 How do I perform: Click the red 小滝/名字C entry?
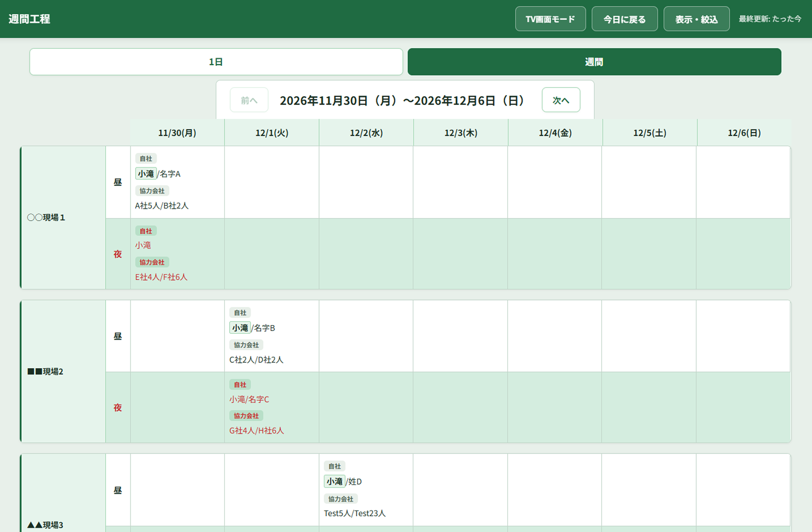249,399
